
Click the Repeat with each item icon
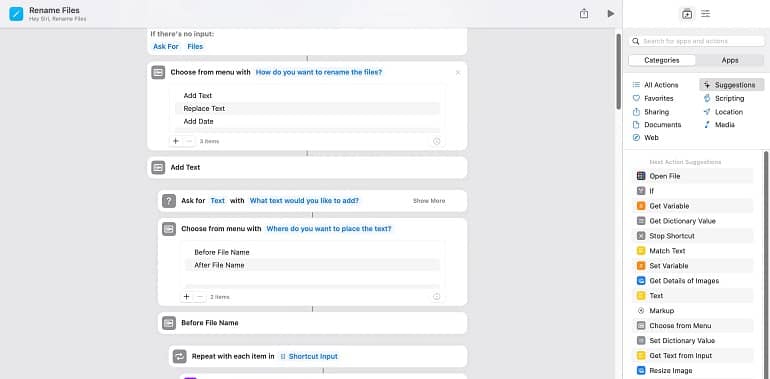tap(180, 356)
